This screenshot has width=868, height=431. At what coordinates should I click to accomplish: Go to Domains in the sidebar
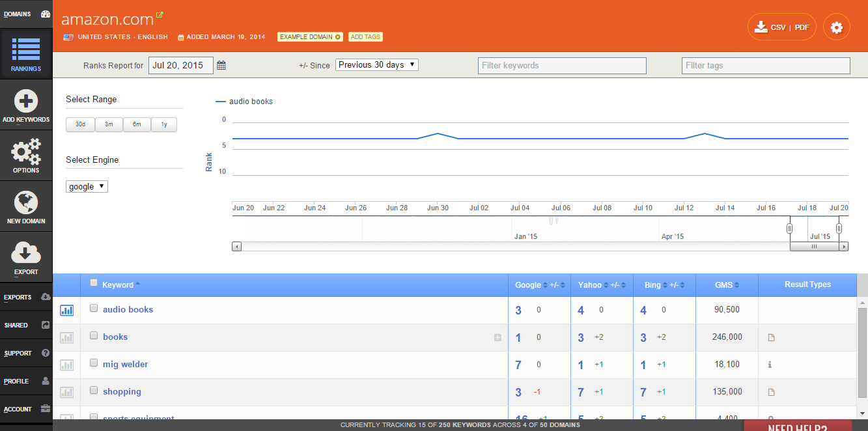[x=26, y=14]
